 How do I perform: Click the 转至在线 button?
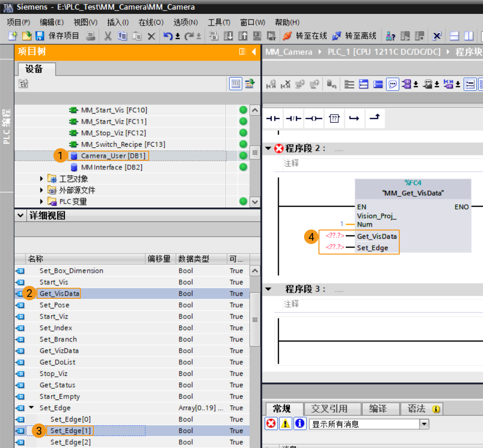[305, 36]
